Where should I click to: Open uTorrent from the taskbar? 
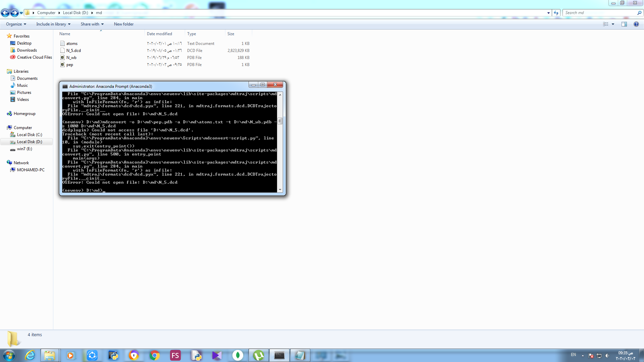click(259, 355)
